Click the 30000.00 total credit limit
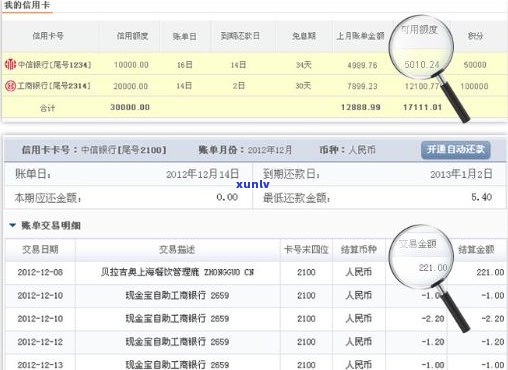The image size is (508, 370). pyautogui.click(x=130, y=107)
